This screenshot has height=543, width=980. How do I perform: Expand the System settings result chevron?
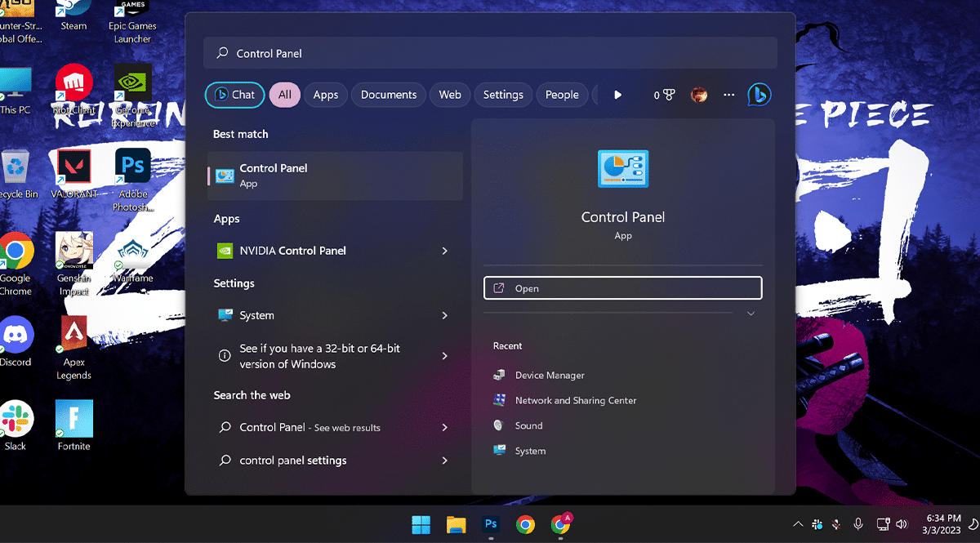pyautogui.click(x=444, y=315)
